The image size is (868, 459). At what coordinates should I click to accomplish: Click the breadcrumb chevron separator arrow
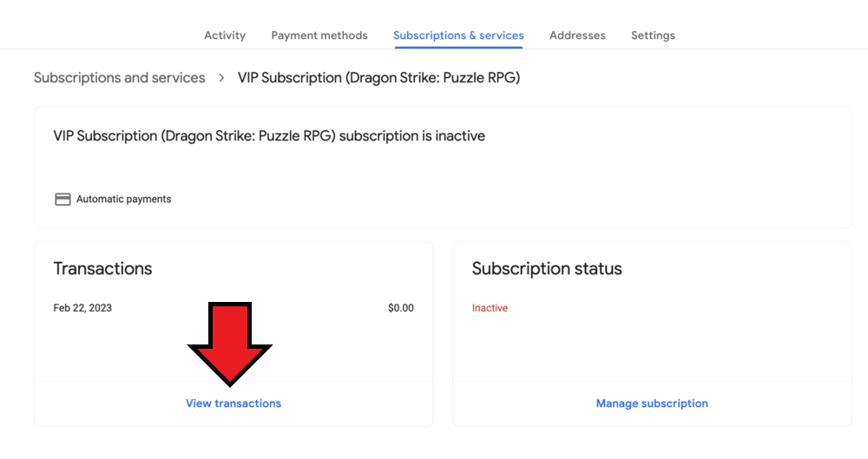point(221,78)
